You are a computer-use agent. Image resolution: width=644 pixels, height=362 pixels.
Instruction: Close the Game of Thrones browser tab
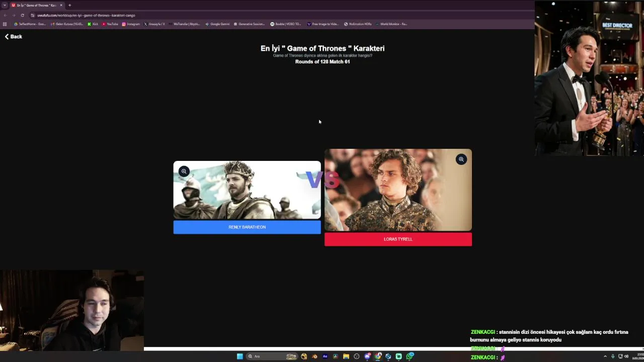tap(61, 5)
